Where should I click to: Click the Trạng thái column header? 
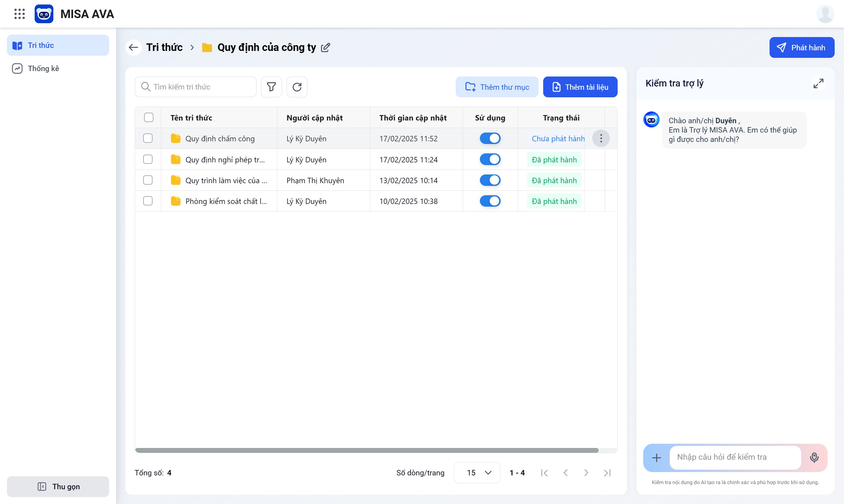pyautogui.click(x=561, y=117)
